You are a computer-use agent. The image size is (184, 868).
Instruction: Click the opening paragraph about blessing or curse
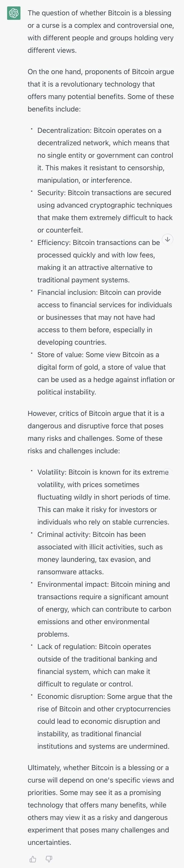click(x=101, y=32)
